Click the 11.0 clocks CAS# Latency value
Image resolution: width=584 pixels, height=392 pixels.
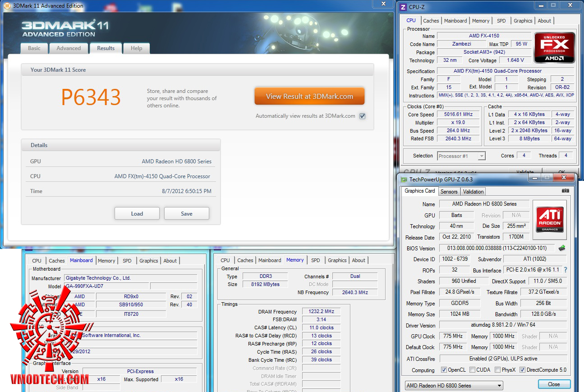[321, 328]
